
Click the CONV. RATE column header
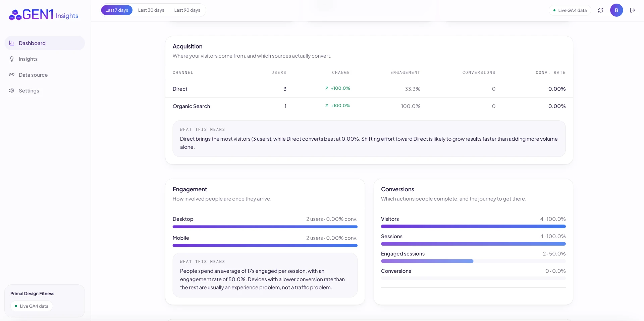tap(550, 72)
